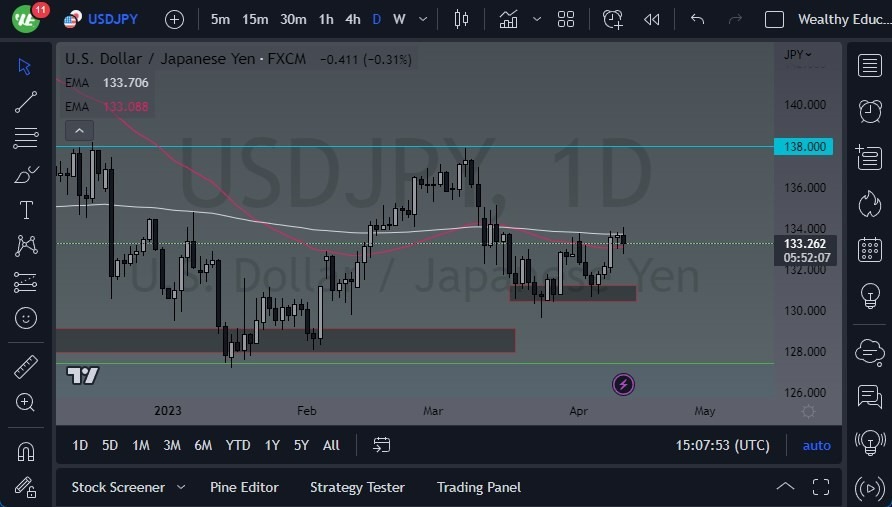Image resolution: width=892 pixels, height=507 pixels.
Task: Open the go to date calendar icon
Action: (x=381, y=445)
